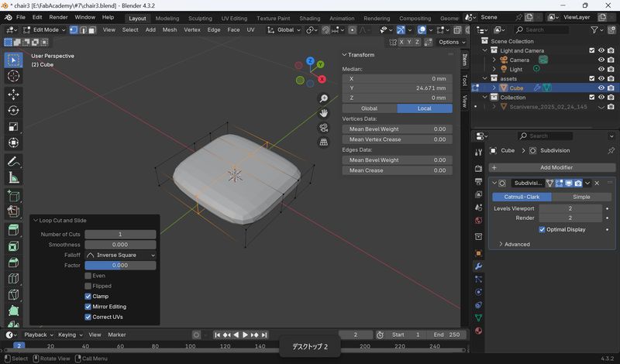Switch to vertex select mode
The width and height of the screenshot is (620, 364).
point(74,30)
